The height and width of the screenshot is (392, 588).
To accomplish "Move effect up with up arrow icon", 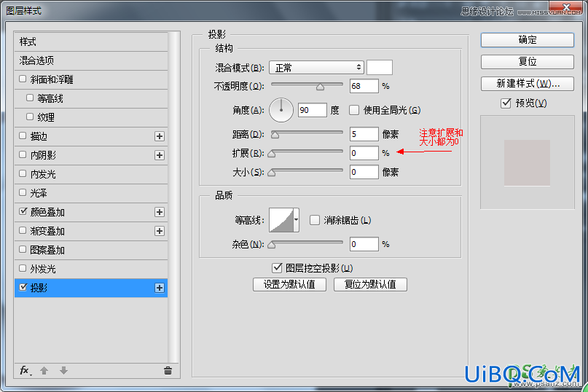I will coord(44,371).
